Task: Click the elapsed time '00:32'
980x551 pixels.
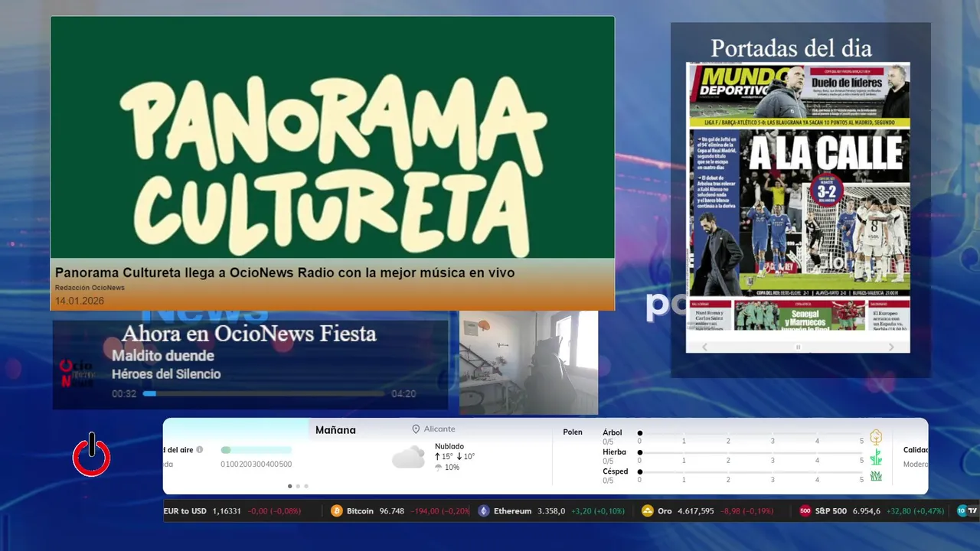Action: [x=124, y=394]
